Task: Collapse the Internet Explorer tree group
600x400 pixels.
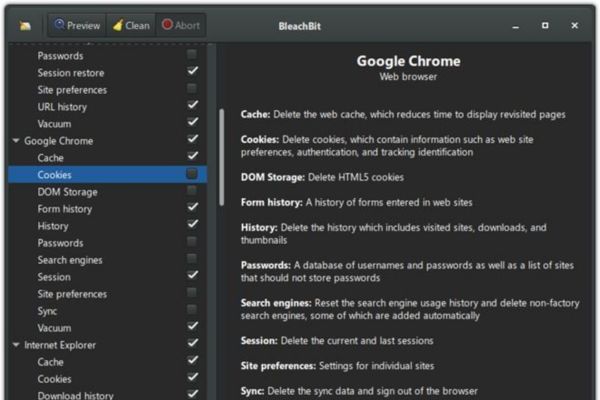Action: coord(16,345)
